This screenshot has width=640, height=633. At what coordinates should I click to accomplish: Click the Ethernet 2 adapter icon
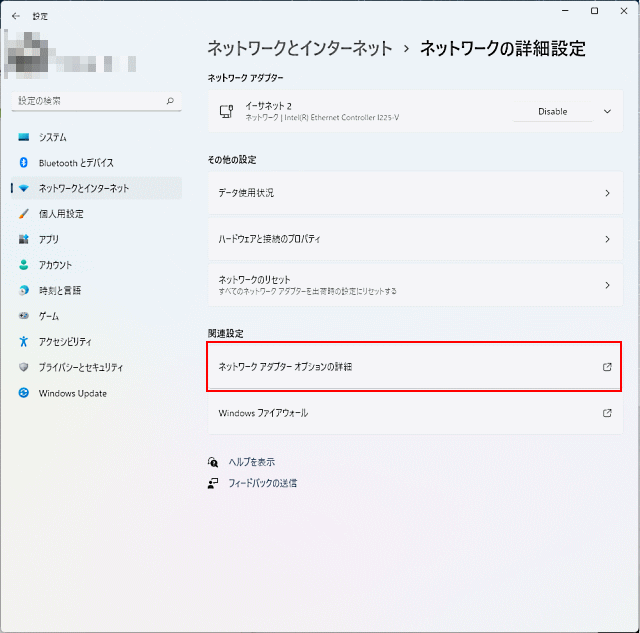(227, 111)
